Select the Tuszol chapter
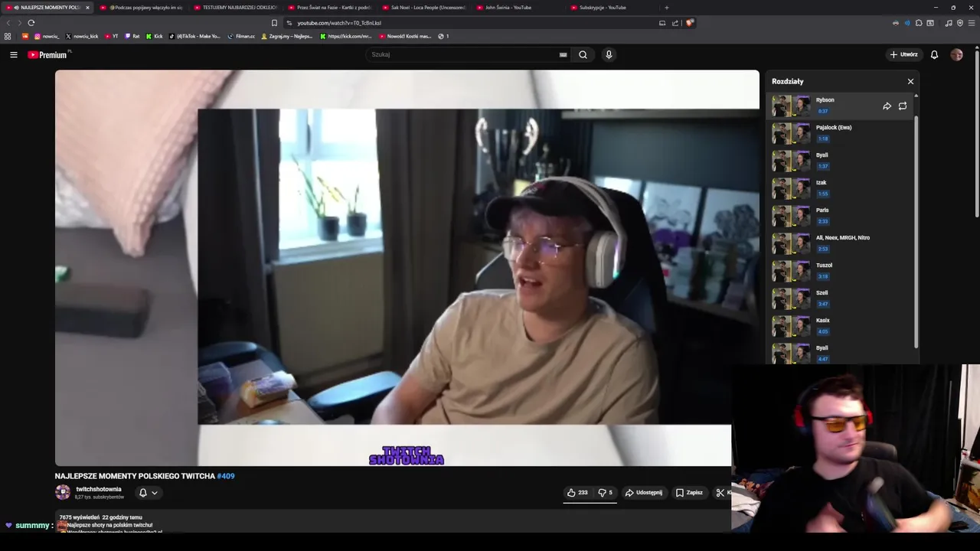Viewport: 980px width, 551px height. click(841, 271)
